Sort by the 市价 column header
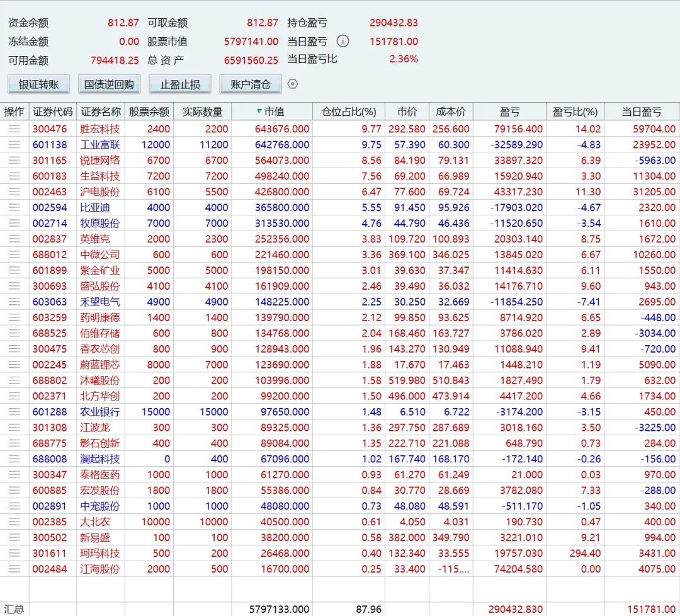The width and height of the screenshot is (680, 616). click(407, 111)
